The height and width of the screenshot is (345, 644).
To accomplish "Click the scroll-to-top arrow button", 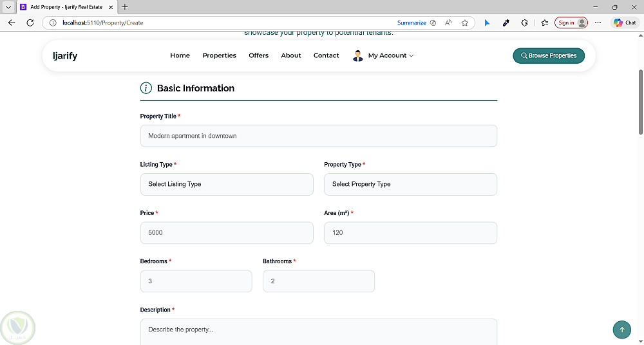I will coord(621,330).
